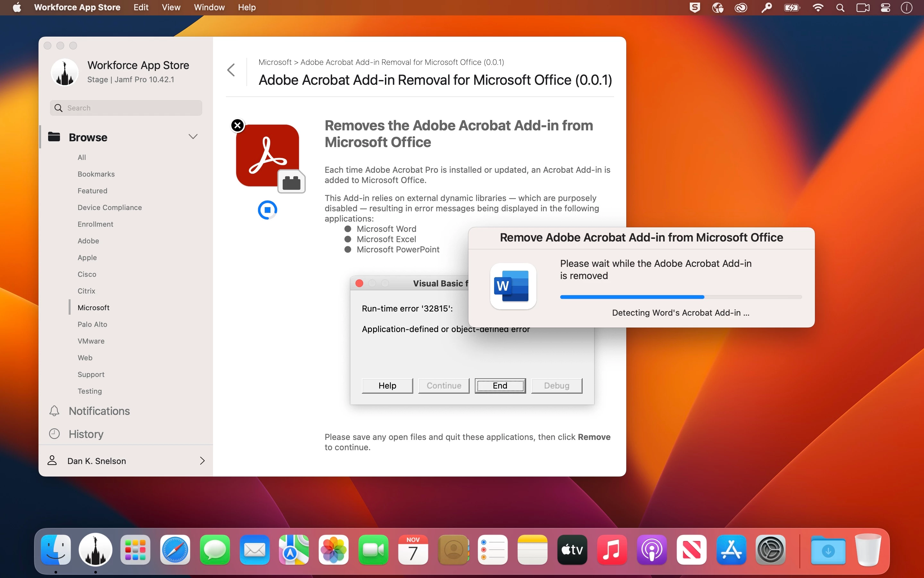Open Apple TV from the Dock
The image size is (924, 578).
tap(572, 550)
